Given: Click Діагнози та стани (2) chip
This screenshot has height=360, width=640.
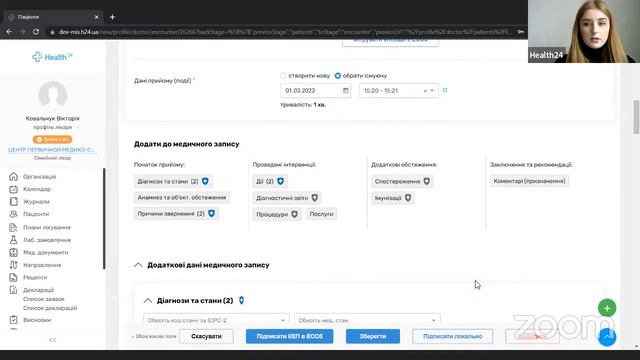Looking at the screenshot, I should click(173, 181).
